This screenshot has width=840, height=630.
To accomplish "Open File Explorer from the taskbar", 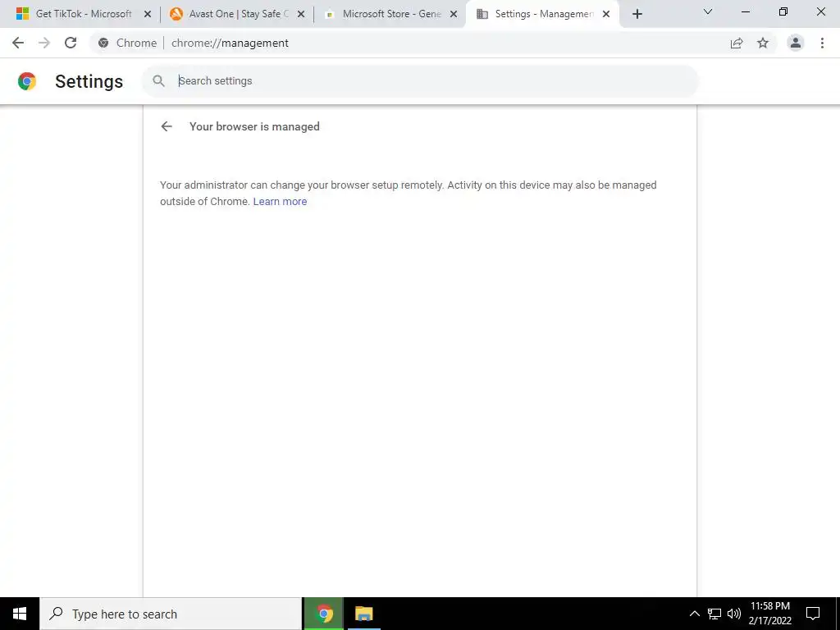I will coord(363,614).
